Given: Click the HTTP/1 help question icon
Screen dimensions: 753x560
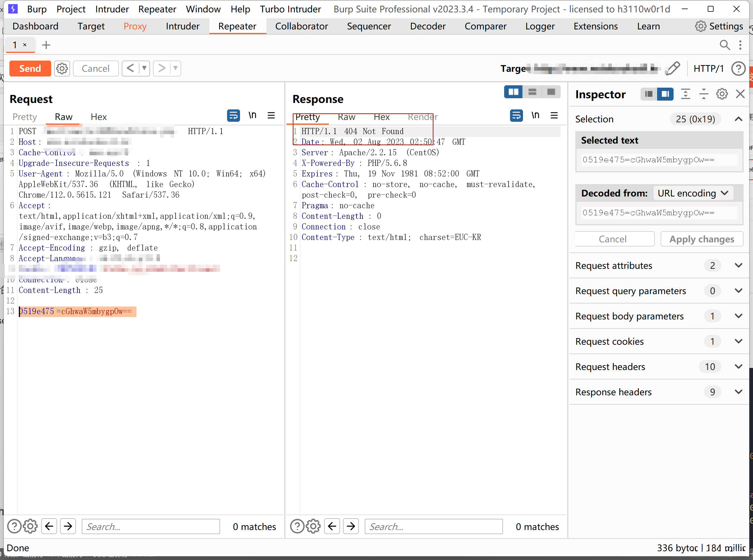Looking at the screenshot, I should point(738,69).
